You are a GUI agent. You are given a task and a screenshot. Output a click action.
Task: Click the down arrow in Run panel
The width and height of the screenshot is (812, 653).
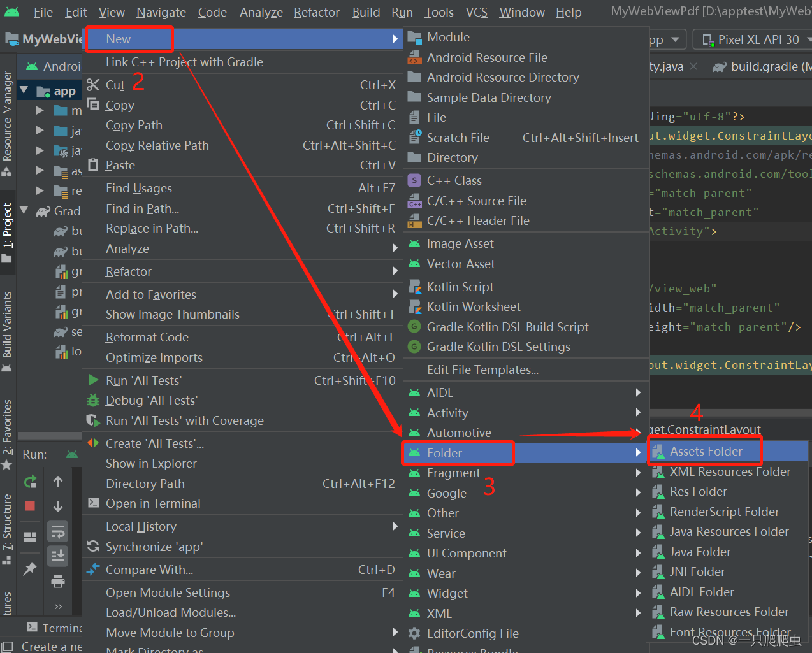(x=58, y=506)
